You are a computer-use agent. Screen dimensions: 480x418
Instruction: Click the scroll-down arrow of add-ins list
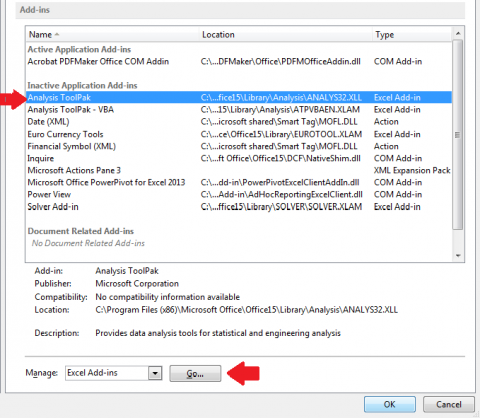coord(458,256)
